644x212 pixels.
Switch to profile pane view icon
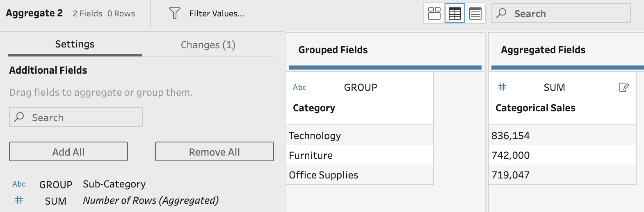click(434, 14)
